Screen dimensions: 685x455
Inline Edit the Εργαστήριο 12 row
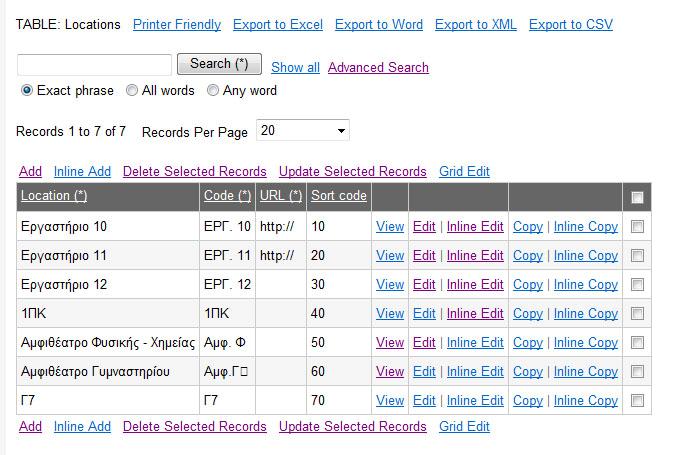tap(475, 284)
